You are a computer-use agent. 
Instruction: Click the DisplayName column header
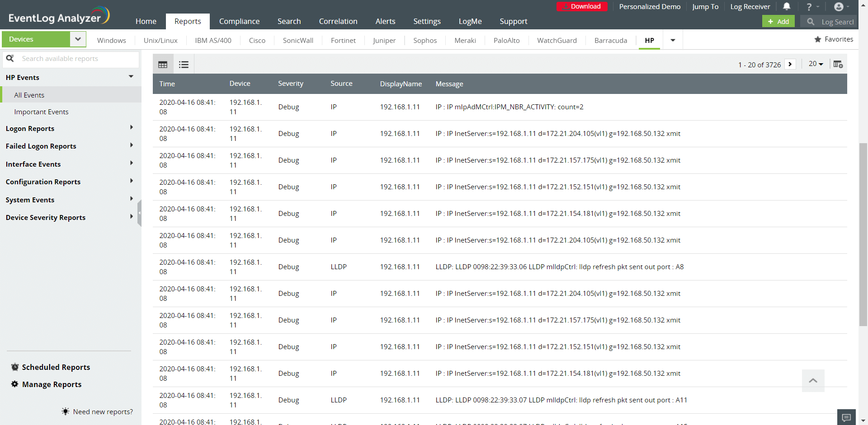click(401, 84)
